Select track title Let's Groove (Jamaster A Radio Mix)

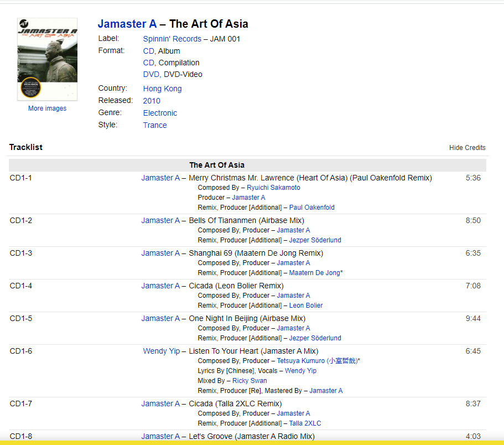tap(252, 436)
